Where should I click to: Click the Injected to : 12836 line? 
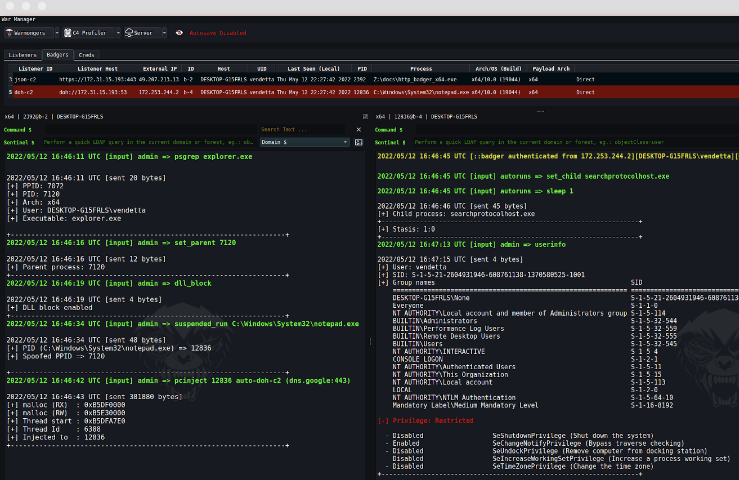pos(56,438)
